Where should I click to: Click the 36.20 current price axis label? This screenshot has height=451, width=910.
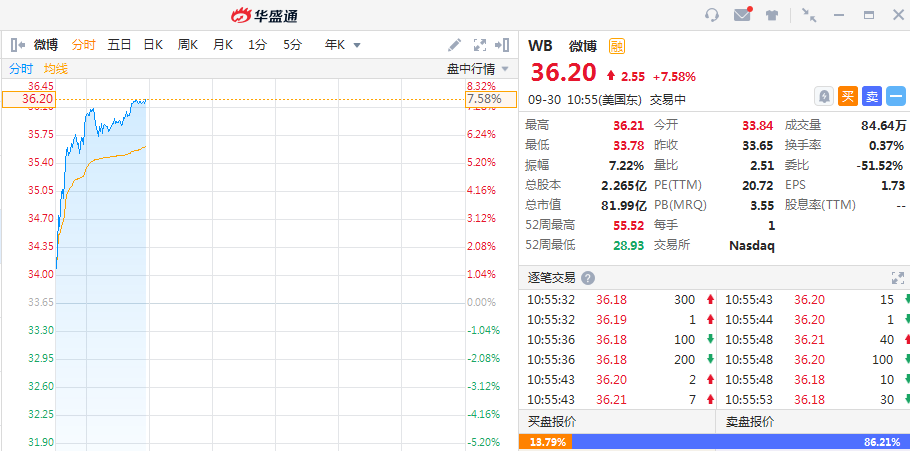tap(28, 99)
